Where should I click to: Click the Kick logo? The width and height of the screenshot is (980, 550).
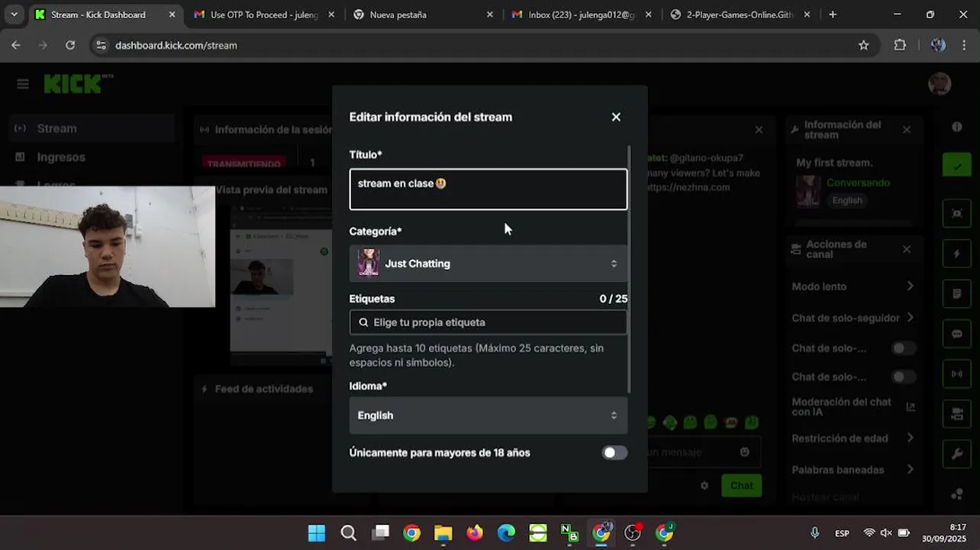pyautogui.click(x=78, y=84)
